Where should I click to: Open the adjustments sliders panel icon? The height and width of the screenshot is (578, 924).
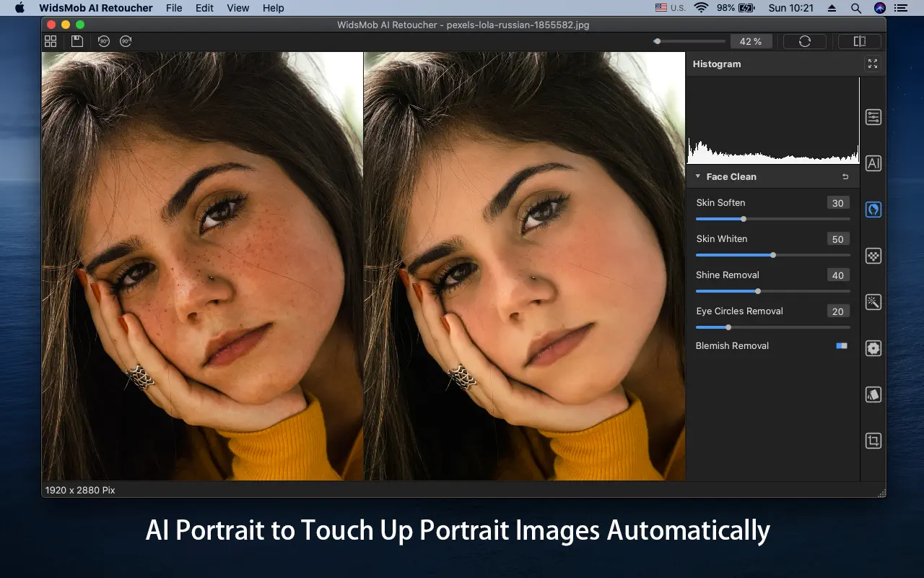pyautogui.click(x=873, y=117)
